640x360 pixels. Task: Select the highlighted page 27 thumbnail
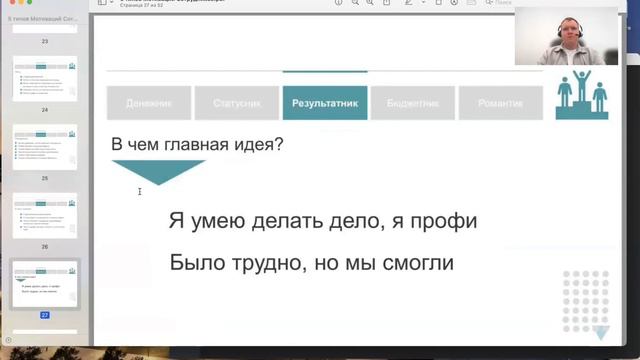tap(45, 284)
